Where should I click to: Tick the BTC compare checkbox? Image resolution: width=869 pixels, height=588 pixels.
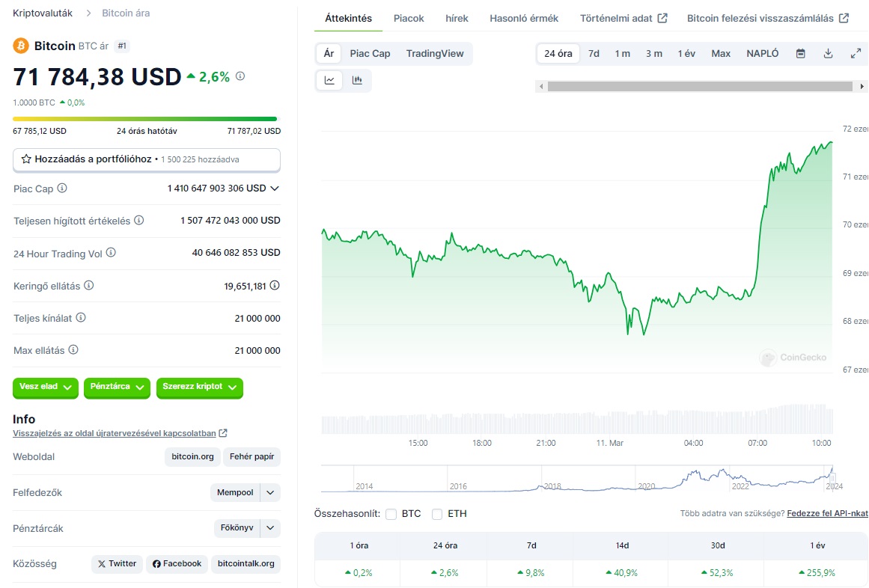(391, 515)
